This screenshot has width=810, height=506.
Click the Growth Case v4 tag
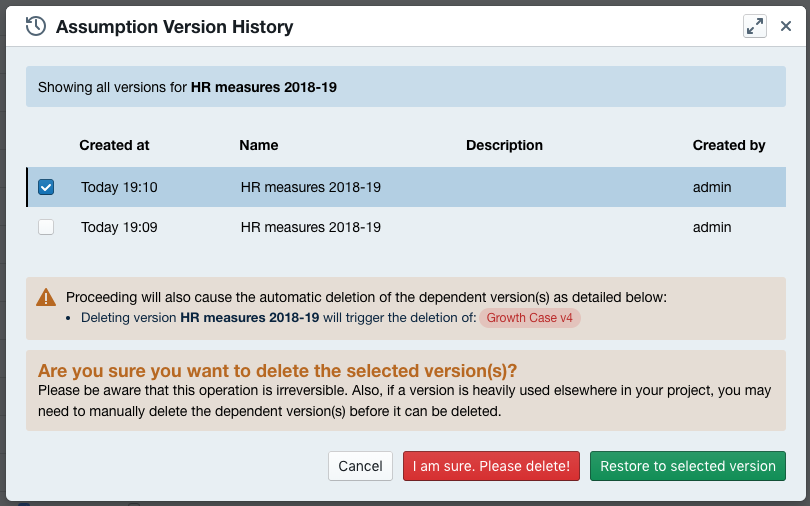pyautogui.click(x=530, y=318)
